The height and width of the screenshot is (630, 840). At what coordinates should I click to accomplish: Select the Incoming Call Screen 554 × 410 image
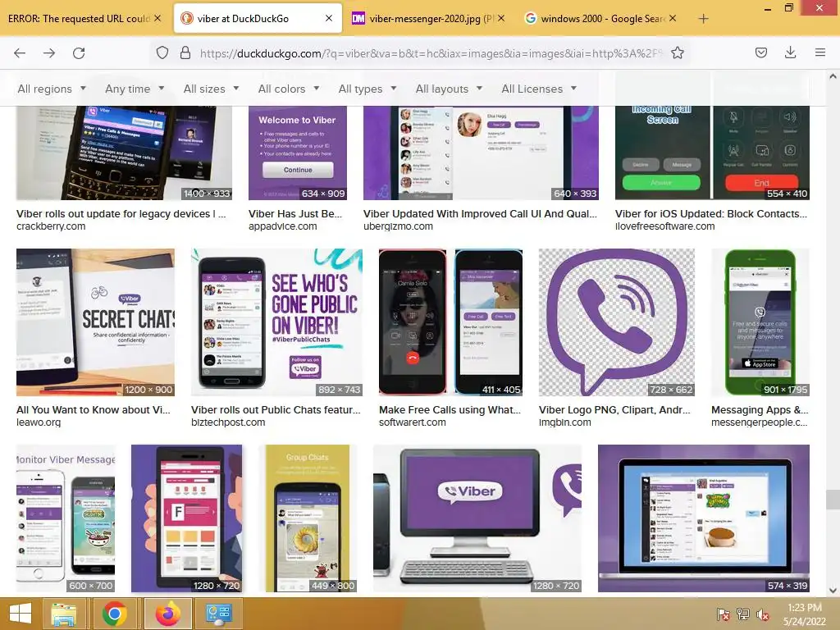(713, 153)
